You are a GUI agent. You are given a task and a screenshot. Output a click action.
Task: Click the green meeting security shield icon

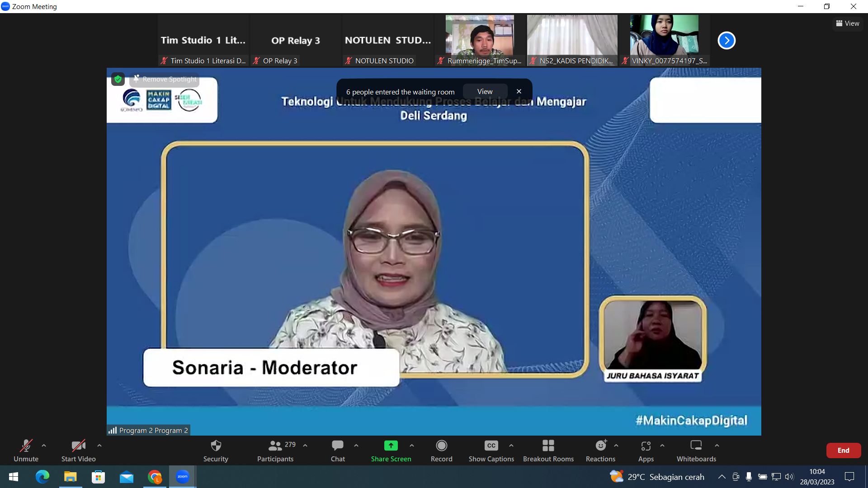pyautogui.click(x=118, y=79)
